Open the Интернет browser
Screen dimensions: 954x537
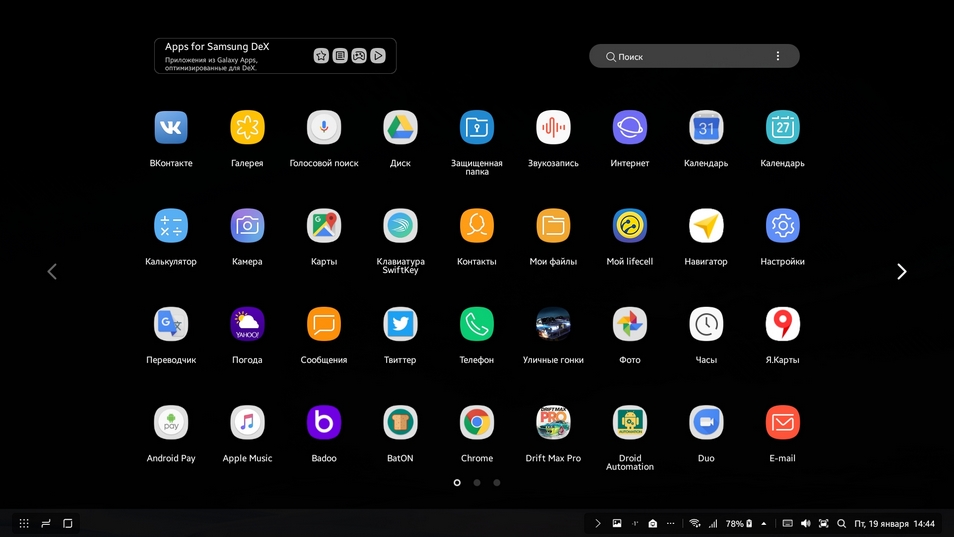(x=630, y=127)
